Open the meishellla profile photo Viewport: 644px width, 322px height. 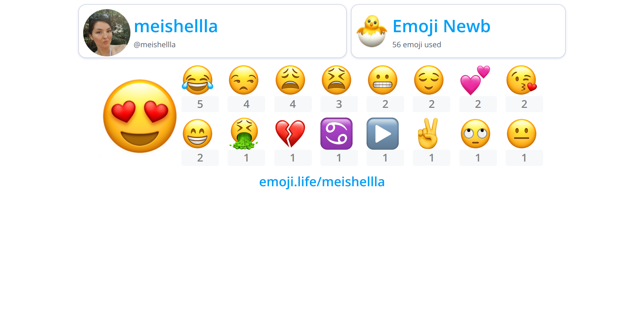pyautogui.click(x=107, y=32)
